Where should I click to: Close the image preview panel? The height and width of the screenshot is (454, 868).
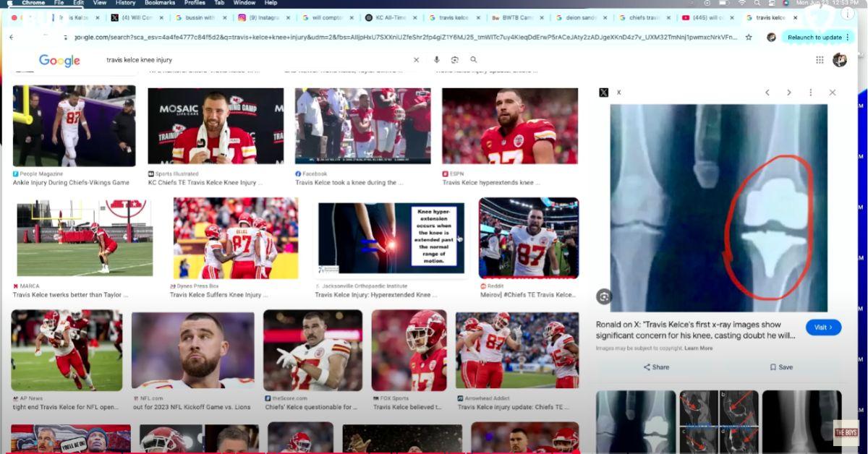point(833,93)
